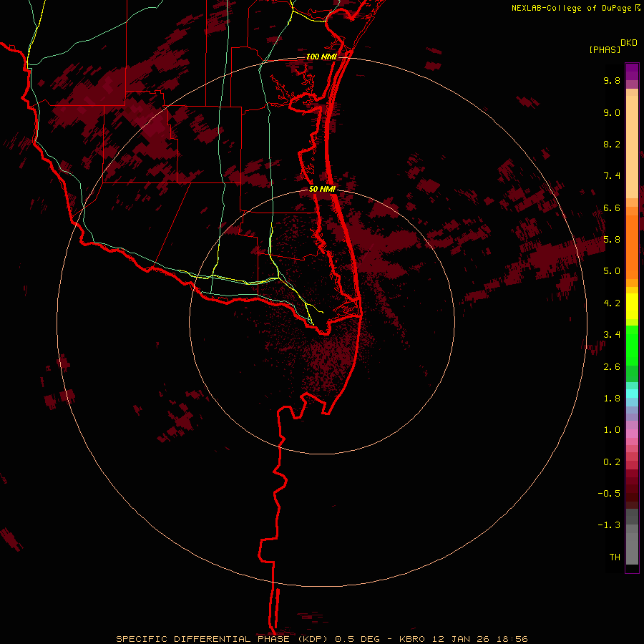This screenshot has width=644, height=644.
Task: Click the 2.6 value on the color scale
Action: (612, 367)
